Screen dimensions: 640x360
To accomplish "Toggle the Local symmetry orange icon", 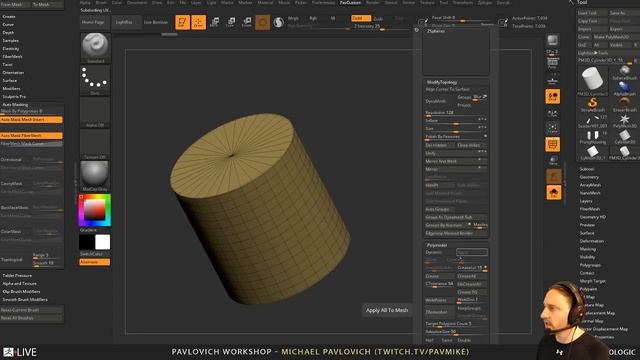I will pyautogui.click(x=553, y=96).
